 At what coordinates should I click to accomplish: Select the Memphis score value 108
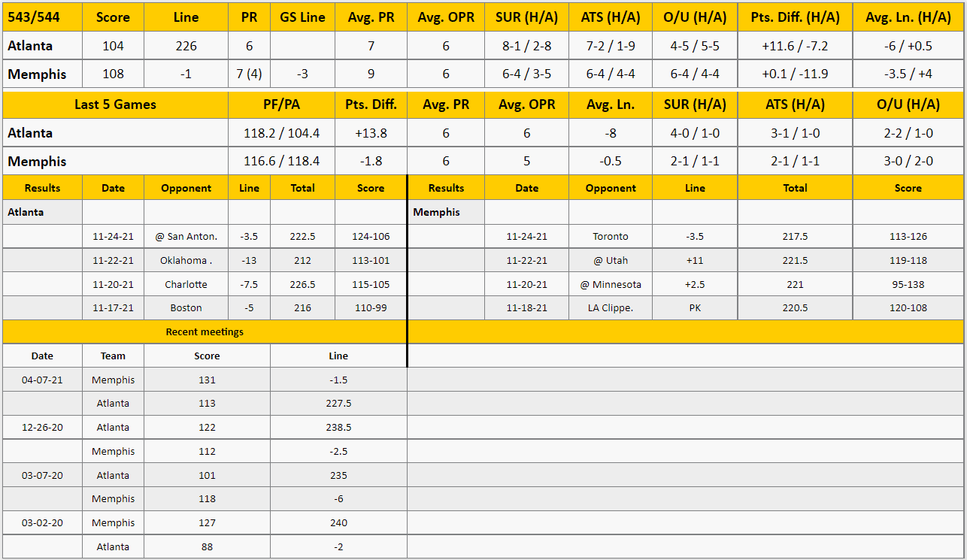point(113,74)
